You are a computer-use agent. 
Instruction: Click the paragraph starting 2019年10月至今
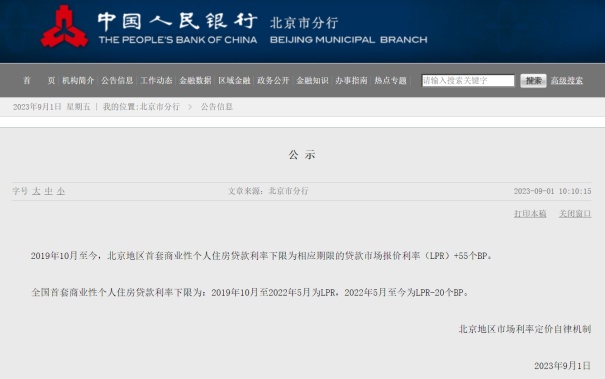[x=262, y=255]
